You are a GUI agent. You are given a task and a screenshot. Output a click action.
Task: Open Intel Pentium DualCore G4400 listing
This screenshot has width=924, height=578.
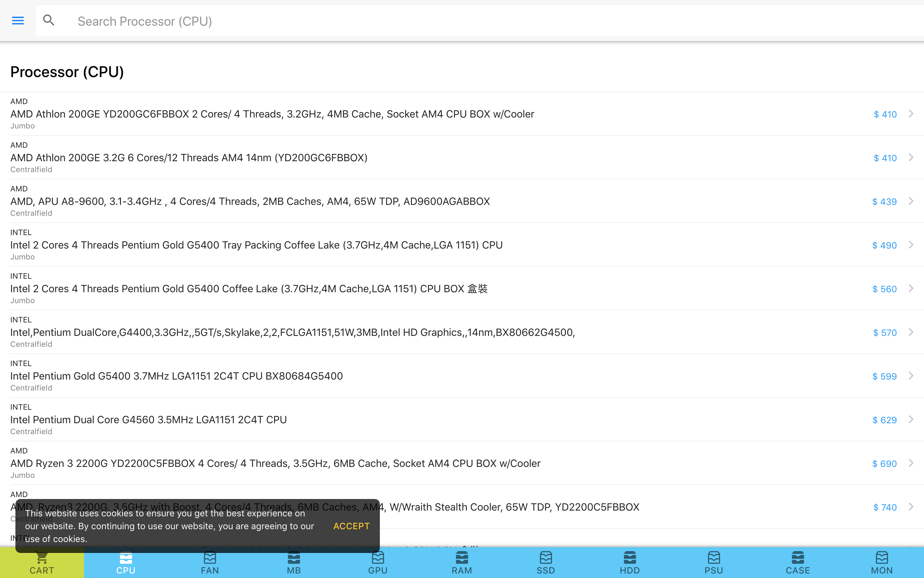[462, 332]
